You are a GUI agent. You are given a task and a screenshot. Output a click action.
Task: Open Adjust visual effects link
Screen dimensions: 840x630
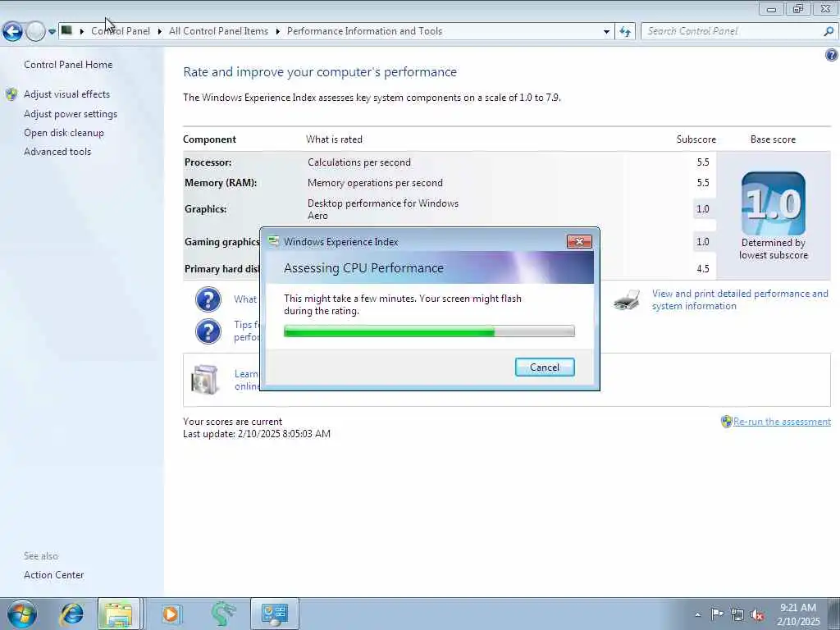(66, 94)
